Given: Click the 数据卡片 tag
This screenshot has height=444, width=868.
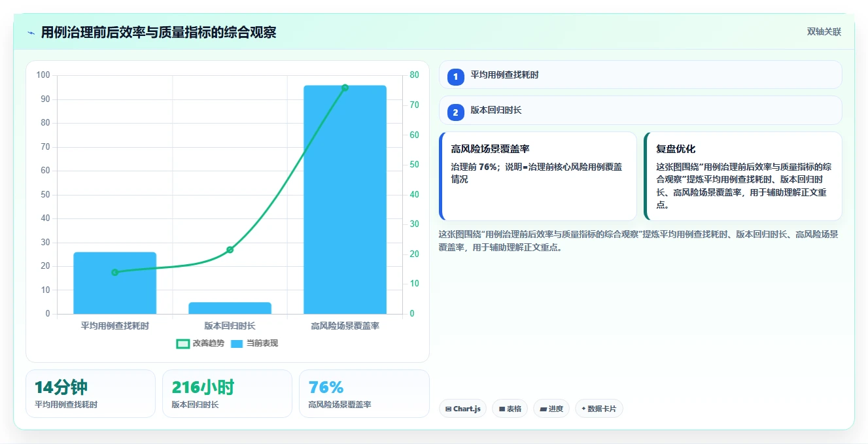Looking at the screenshot, I should (x=599, y=409).
